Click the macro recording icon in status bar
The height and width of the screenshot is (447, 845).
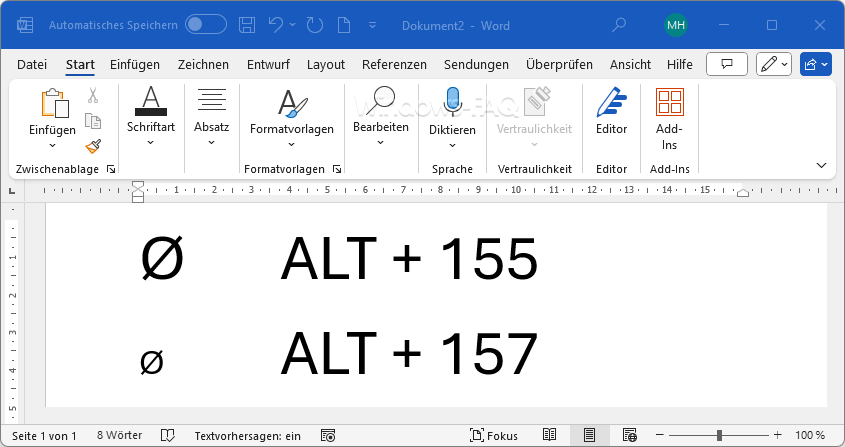[x=328, y=435]
